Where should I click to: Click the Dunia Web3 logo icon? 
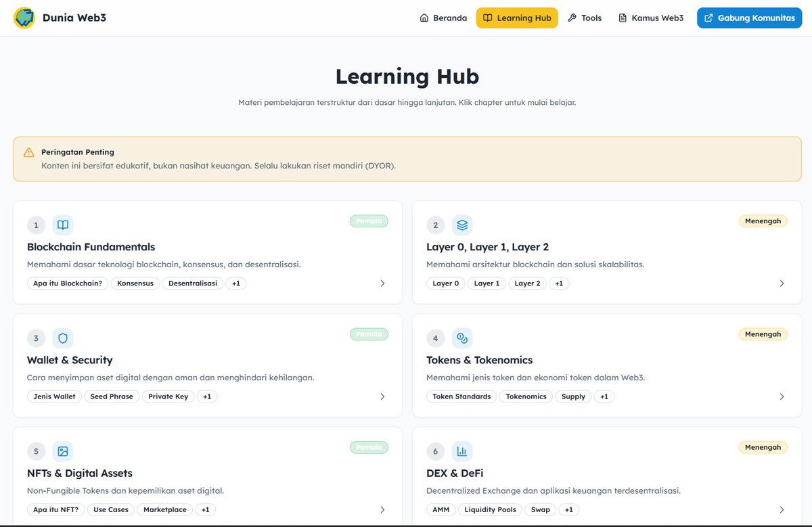pos(24,18)
